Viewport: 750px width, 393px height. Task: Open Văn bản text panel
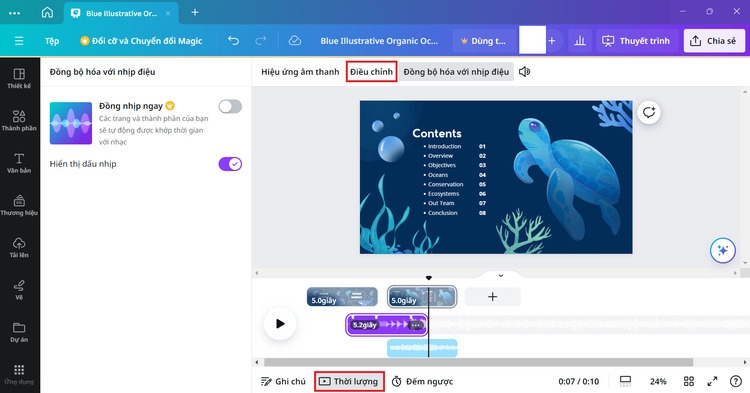point(19,163)
